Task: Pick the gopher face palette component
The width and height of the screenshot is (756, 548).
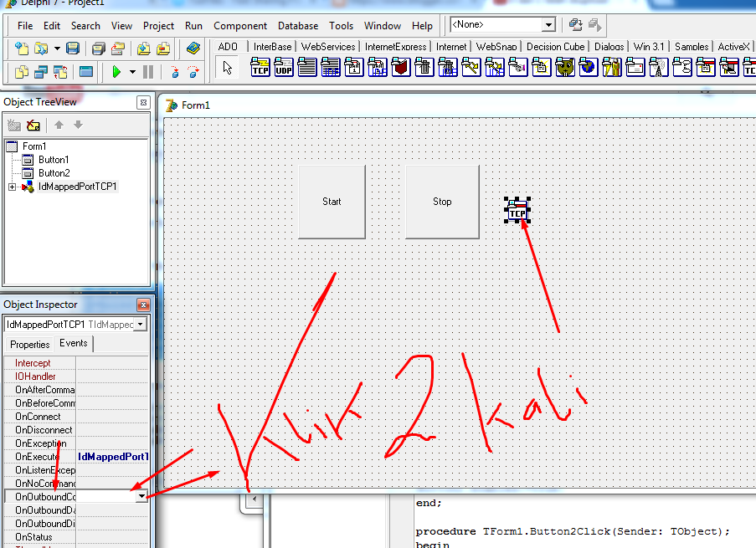Action: (x=565, y=68)
